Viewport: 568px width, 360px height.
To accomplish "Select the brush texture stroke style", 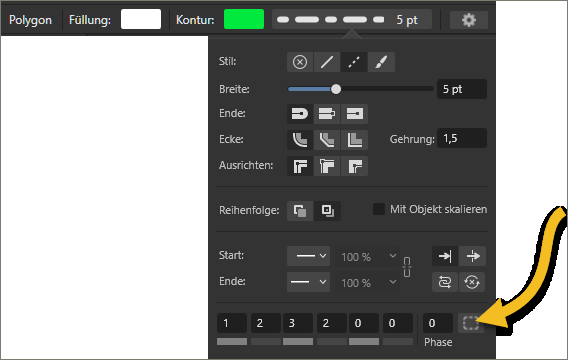I will (x=381, y=62).
